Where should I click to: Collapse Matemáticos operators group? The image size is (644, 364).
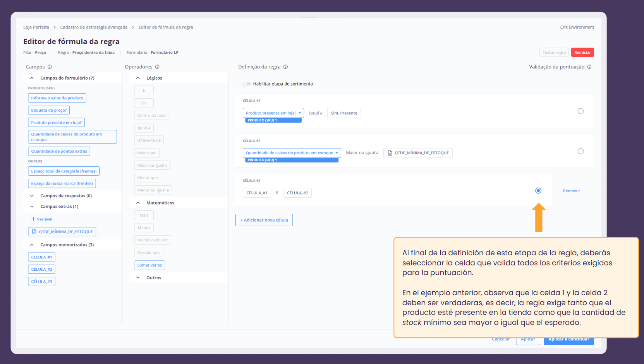coord(138,203)
